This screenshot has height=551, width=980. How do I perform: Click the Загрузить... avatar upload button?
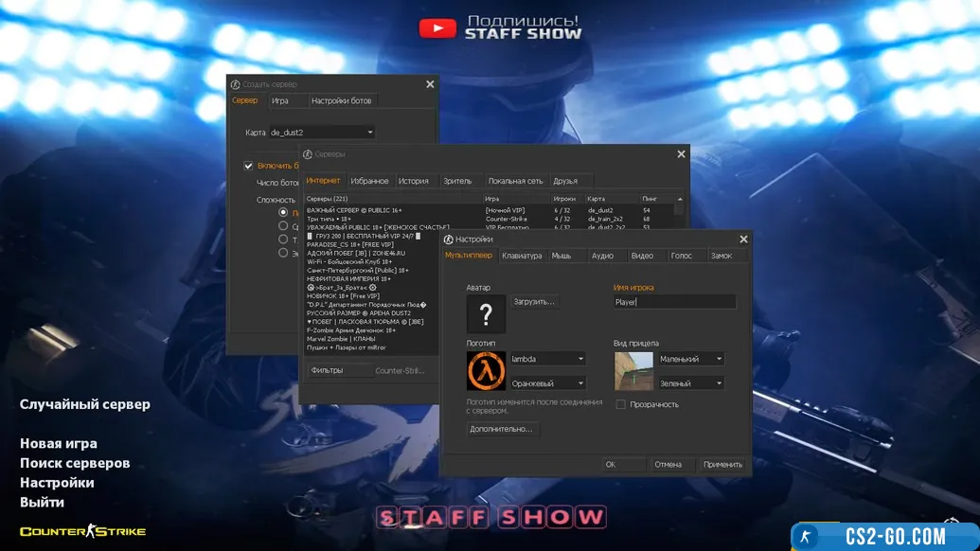pyautogui.click(x=534, y=302)
